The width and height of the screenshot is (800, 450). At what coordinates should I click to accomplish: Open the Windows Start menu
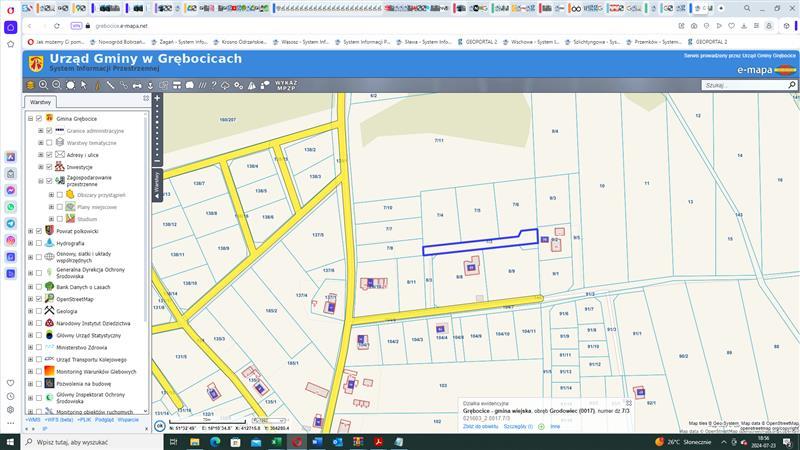tap(10, 442)
